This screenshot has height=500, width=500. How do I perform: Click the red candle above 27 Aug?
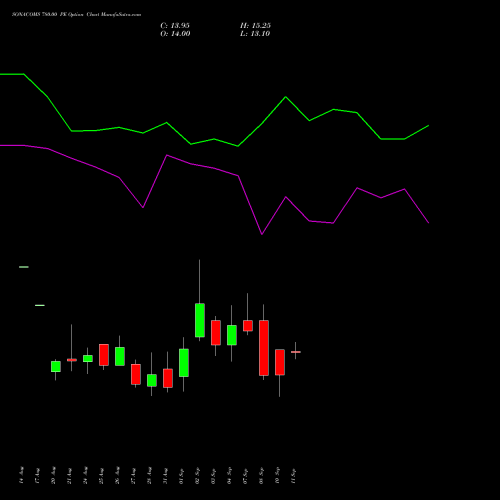pyautogui.click(x=136, y=374)
